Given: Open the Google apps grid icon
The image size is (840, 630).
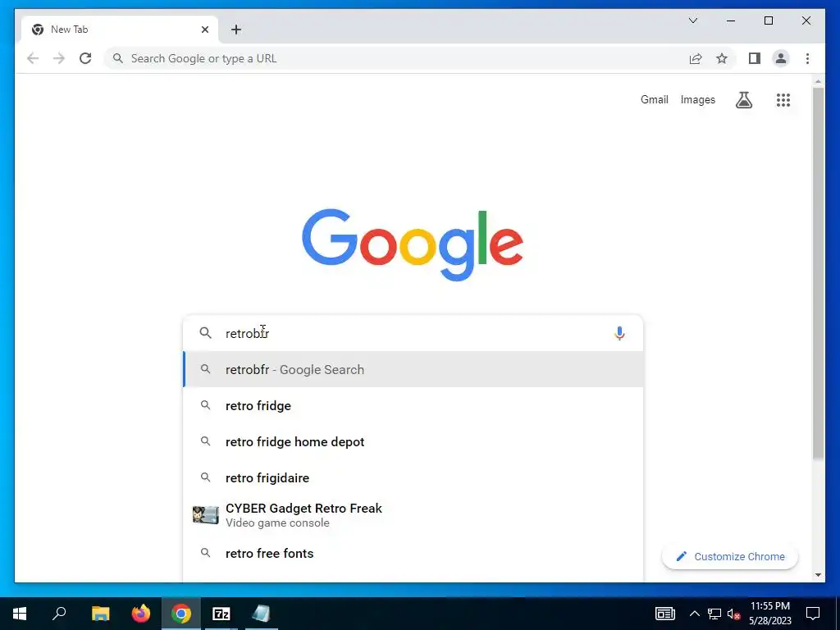Looking at the screenshot, I should pyautogui.click(x=783, y=99).
